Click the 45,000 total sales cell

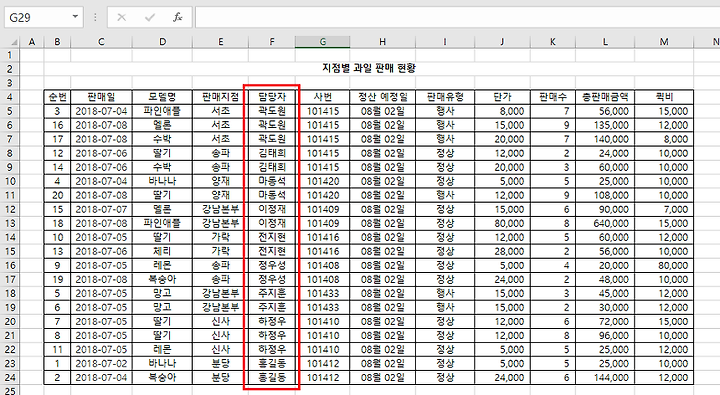coord(605,293)
